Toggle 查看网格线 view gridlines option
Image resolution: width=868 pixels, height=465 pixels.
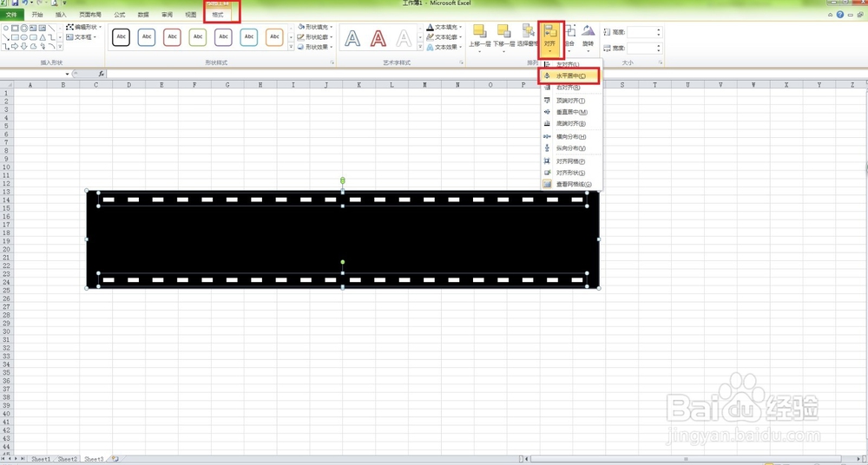(x=571, y=184)
